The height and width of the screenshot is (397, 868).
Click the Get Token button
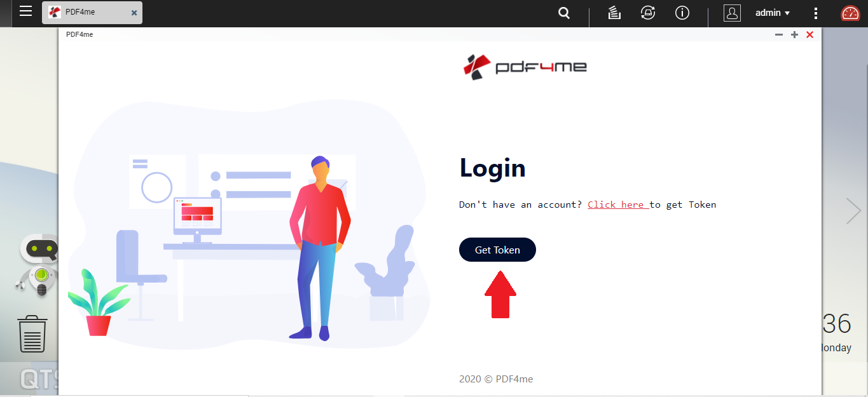tap(497, 250)
